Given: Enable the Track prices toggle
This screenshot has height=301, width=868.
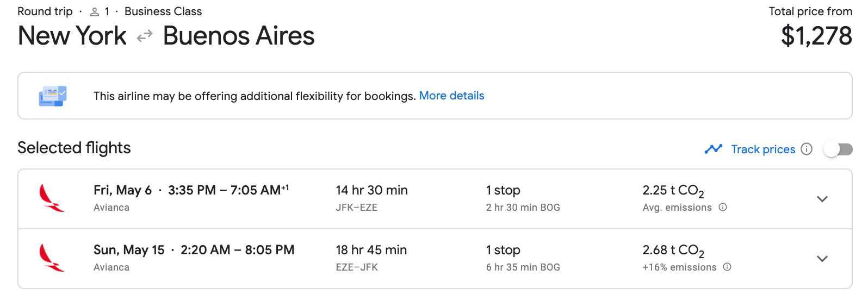Looking at the screenshot, I should pyautogui.click(x=838, y=149).
